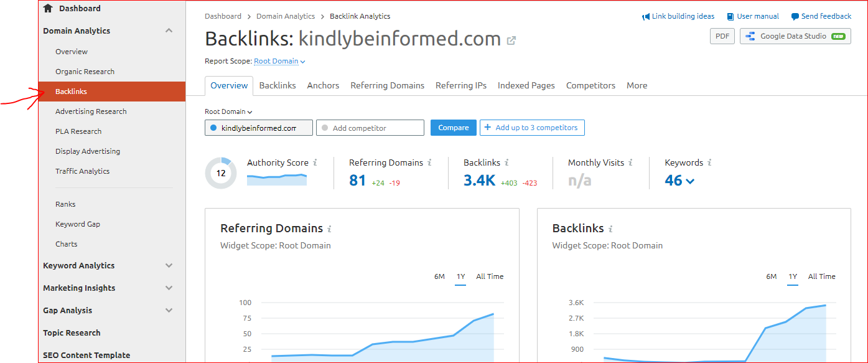Viewport: 868px width, 363px height.
Task: Show Authority Score info icon
Action: pyautogui.click(x=315, y=163)
